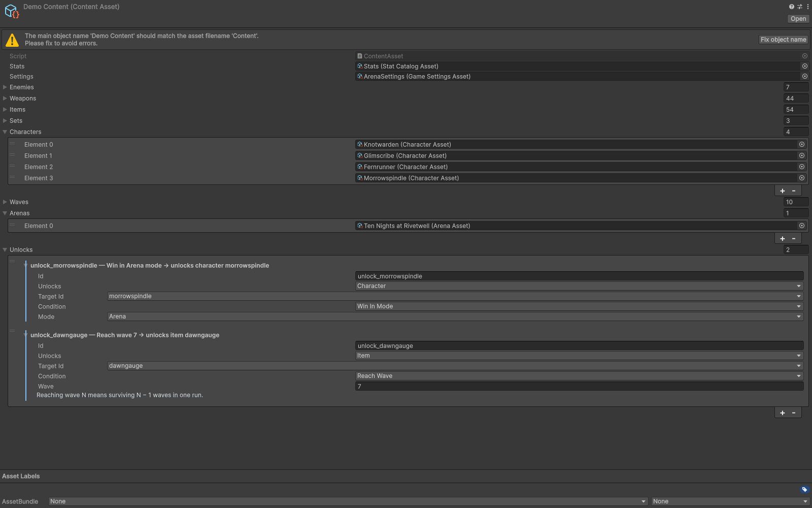This screenshot has height=508, width=812.
Task: Click the reorder handle of unlock_dawngauge entry
Action: tap(13, 331)
